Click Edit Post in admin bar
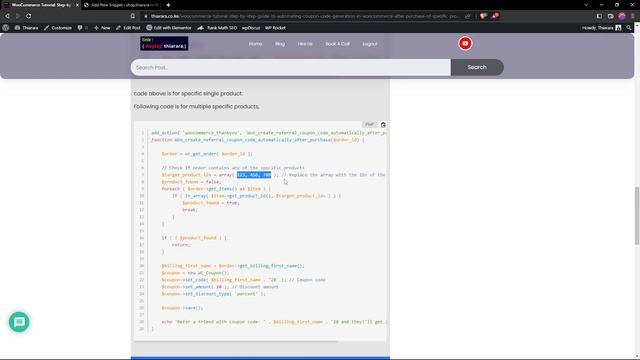The image size is (640, 360). click(128, 28)
